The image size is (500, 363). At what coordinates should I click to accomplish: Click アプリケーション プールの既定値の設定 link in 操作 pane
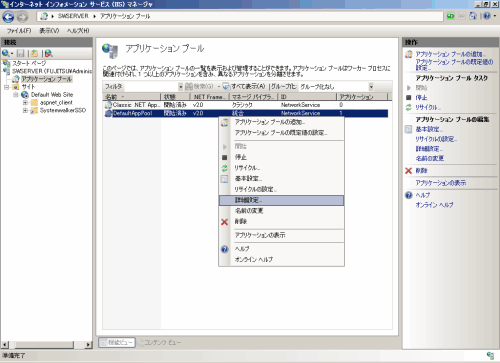(454, 65)
